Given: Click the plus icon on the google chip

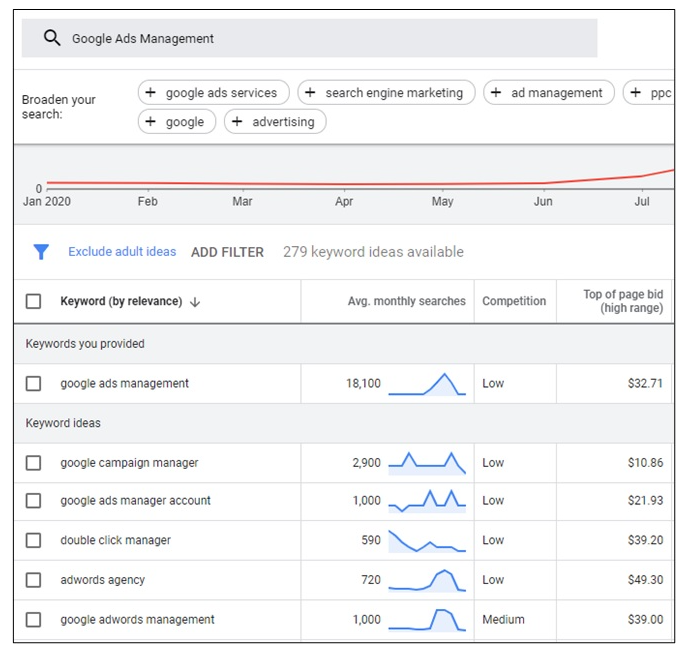Looking at the screenshot, I should tap(150, 121).
